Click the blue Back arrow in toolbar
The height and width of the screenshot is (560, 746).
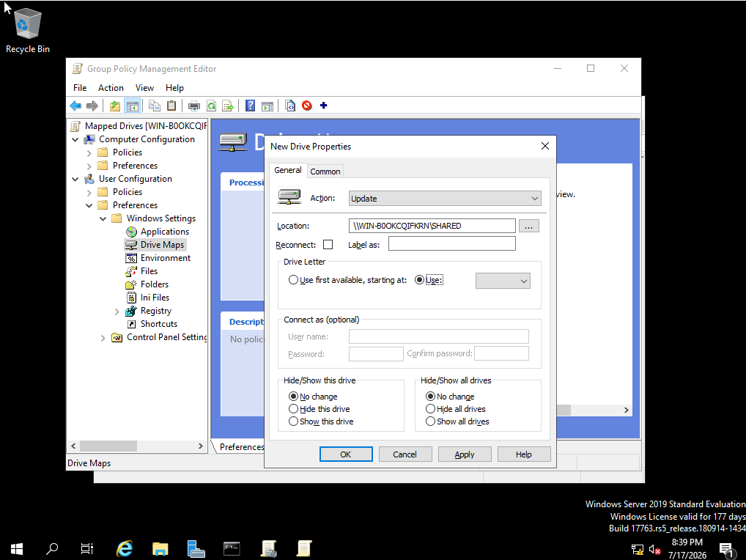click(75, 106)
